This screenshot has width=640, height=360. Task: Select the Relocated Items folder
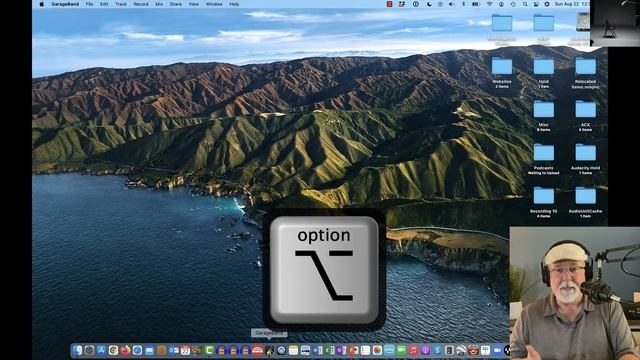click(x=585, y=67)
